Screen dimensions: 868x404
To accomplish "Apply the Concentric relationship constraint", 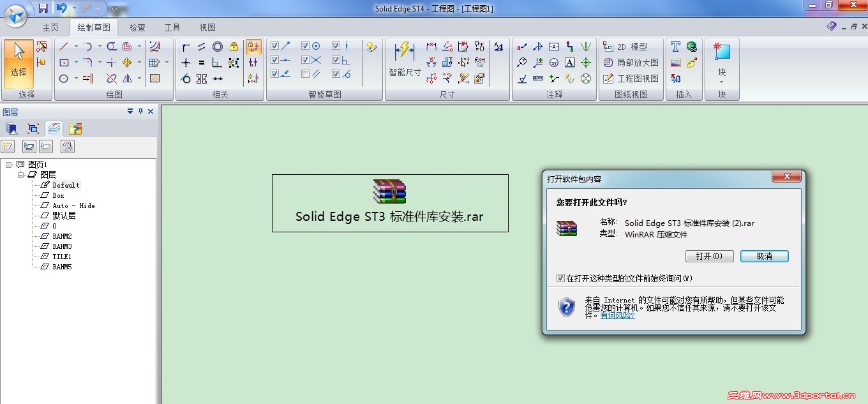I will click(x=218, y=47).
